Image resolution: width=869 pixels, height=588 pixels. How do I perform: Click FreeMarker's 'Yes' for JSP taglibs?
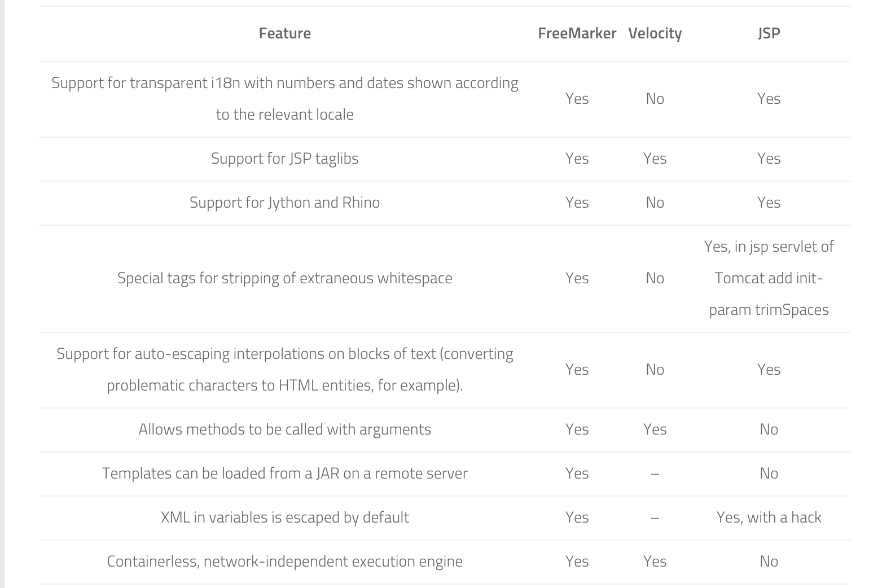(577, 159)
